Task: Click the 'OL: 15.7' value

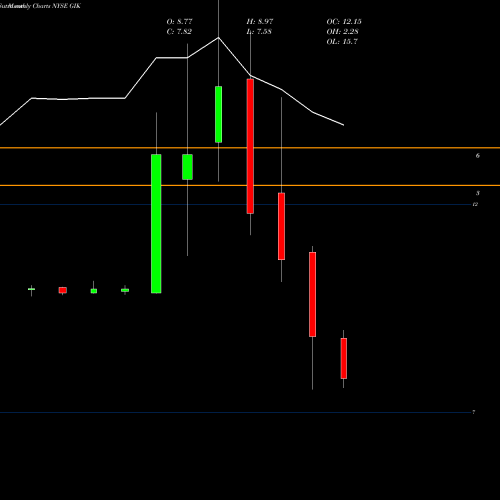Action: 342,42
